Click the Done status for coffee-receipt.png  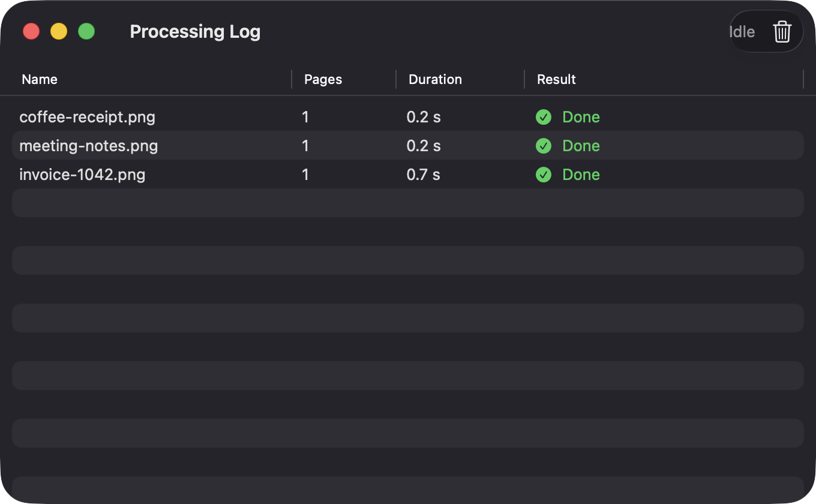[x=581, y=117]
